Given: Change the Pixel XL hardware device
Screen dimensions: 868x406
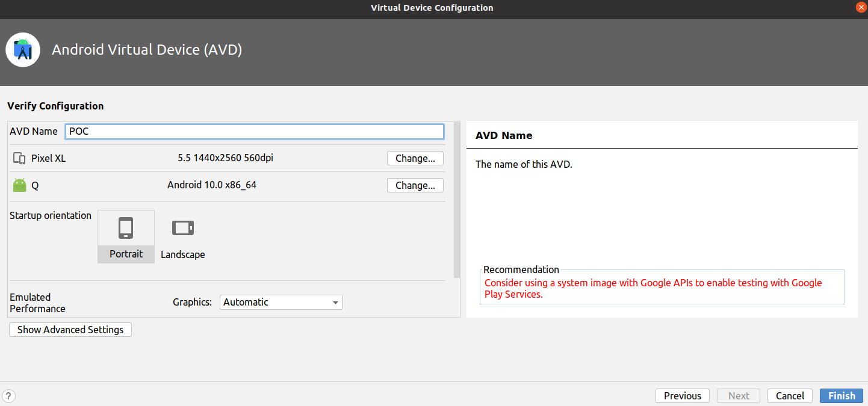Looking at the screenshot, I should coord(415,159).
